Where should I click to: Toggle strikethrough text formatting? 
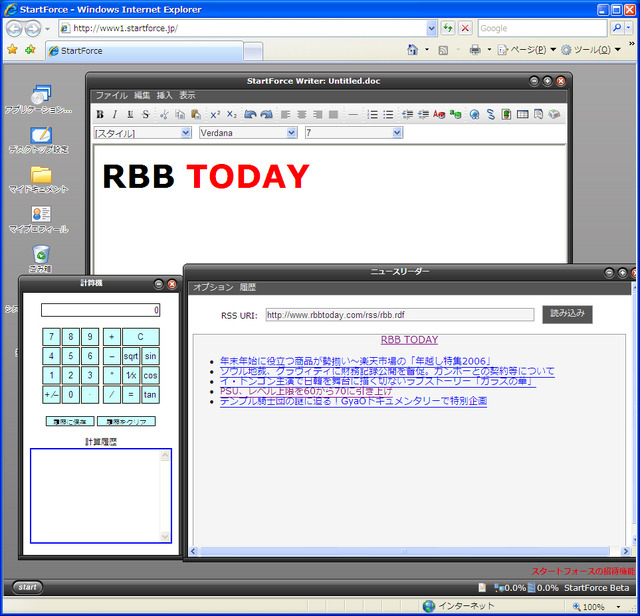[146, 115]
